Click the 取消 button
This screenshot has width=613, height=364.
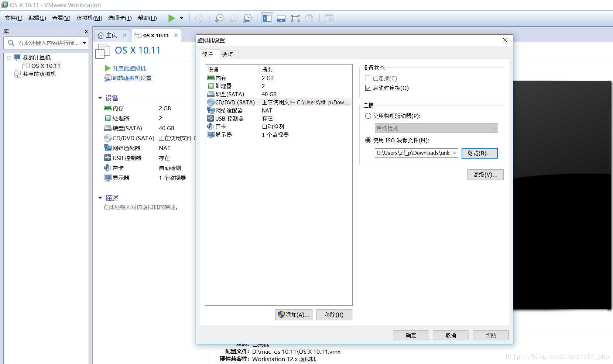click(x=451, y=335)
